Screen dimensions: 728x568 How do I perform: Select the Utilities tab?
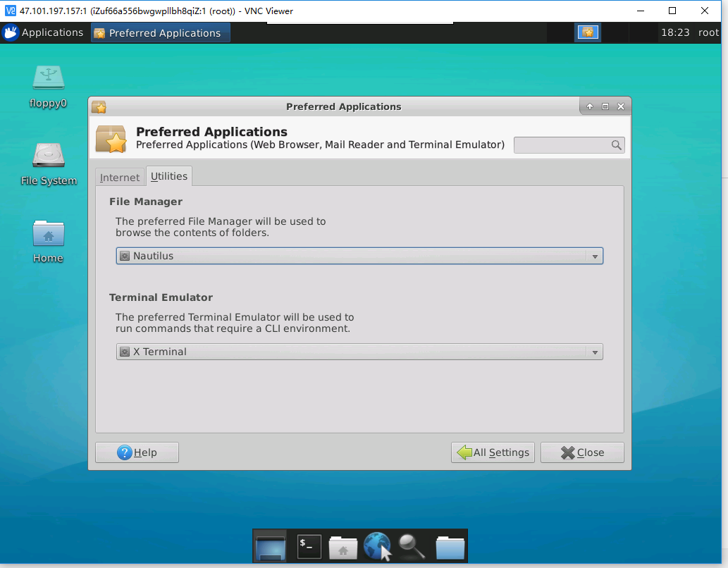(168, 175)
